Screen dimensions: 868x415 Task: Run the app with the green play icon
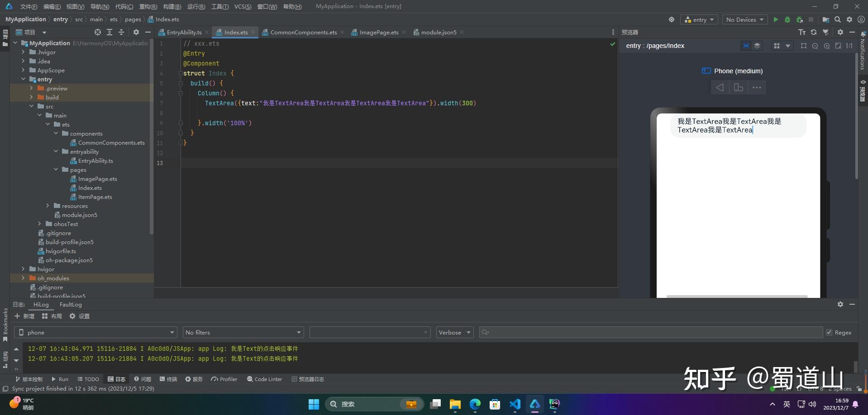point(776,19)
